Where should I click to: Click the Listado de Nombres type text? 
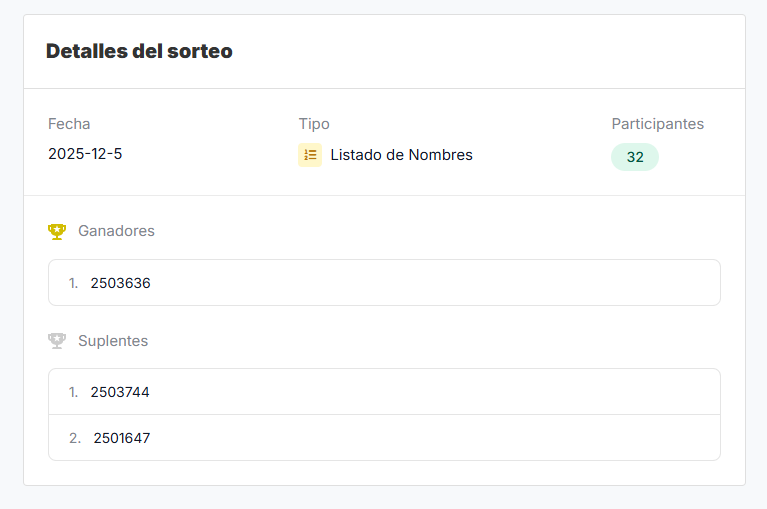[x=401, y=155]
